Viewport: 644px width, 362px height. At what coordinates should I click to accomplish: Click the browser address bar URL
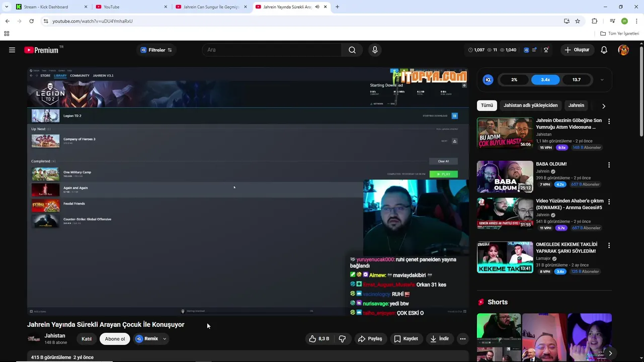(93, 21)
